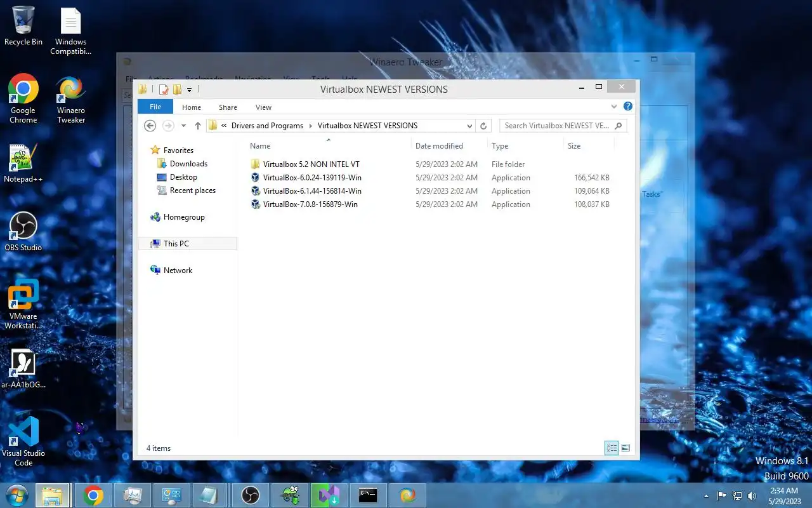Click the ar-AA1bOG desktop shortcut

23,368
